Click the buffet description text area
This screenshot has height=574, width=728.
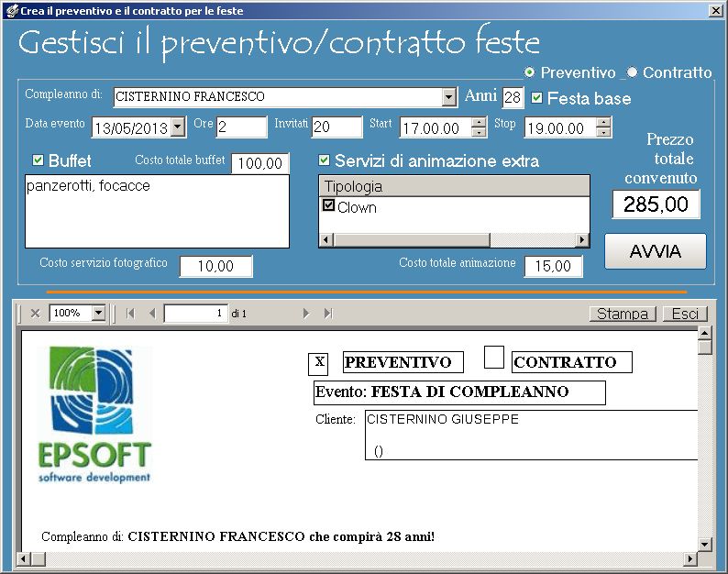[x=157, y=211]
